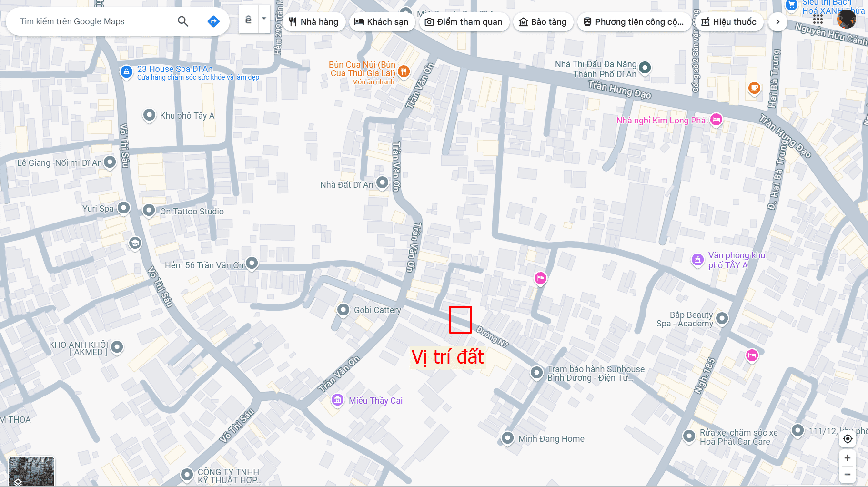
Task: Switch to satellite layer thumbnail
Action: pos(32,471)
